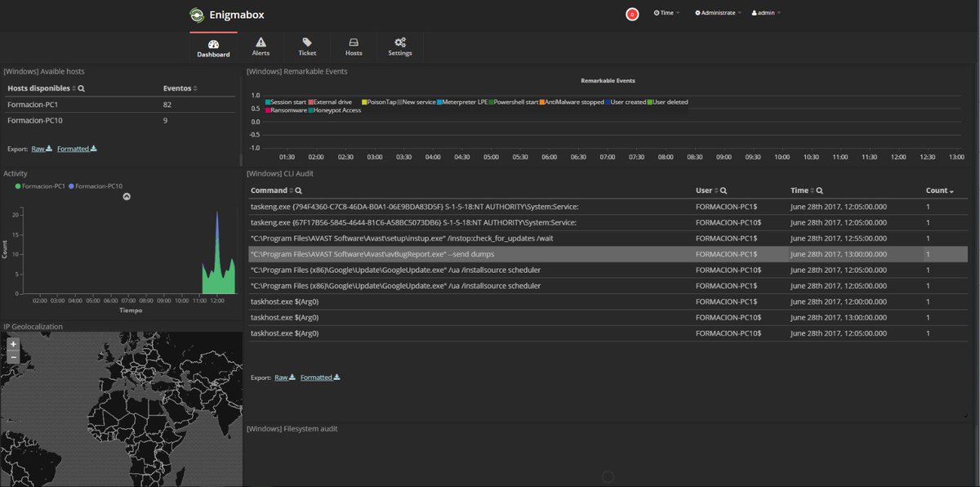Image resolution: width=980 pixels, height=487 pixels.
Task: Open the admin user dropdown
Action: (x=764, y=13)
